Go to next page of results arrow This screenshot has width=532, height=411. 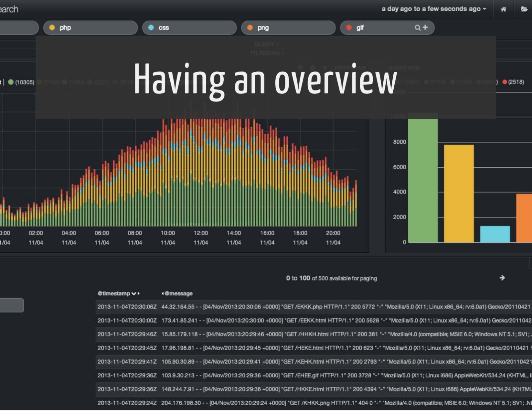click(x=502, y=278)
